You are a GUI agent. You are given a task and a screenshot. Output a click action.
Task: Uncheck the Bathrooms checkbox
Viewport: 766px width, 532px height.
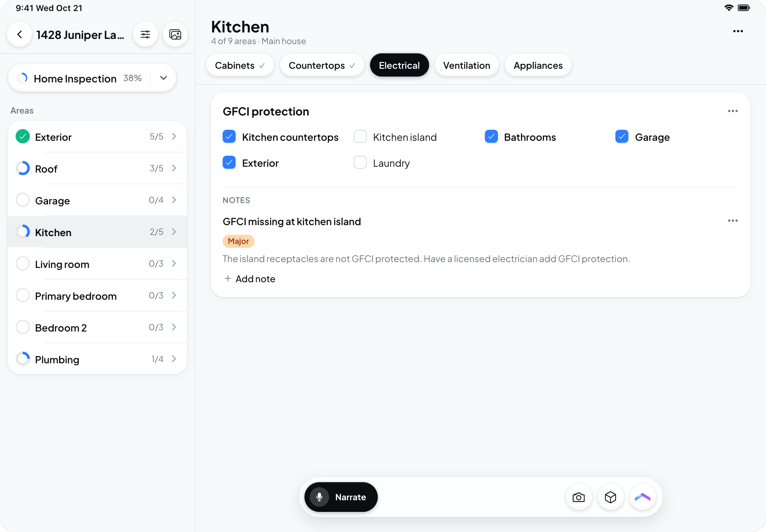coord(491,137)
